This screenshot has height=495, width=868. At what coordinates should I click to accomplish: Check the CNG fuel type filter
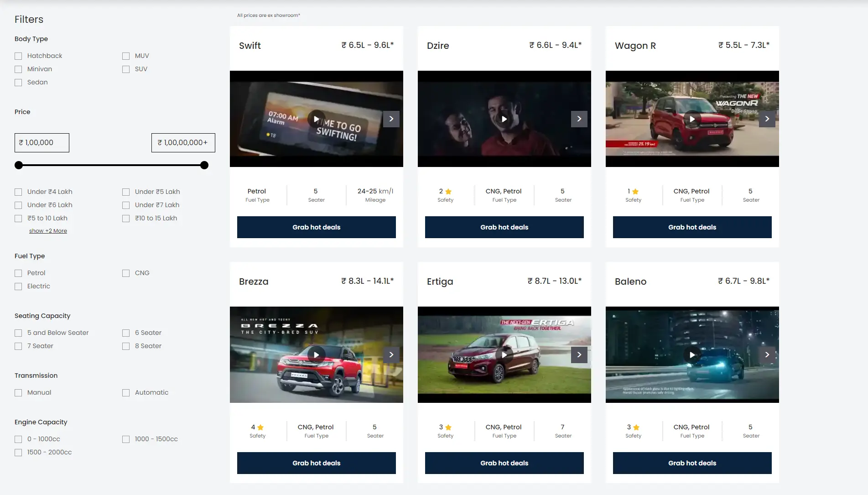click(126, 273)
